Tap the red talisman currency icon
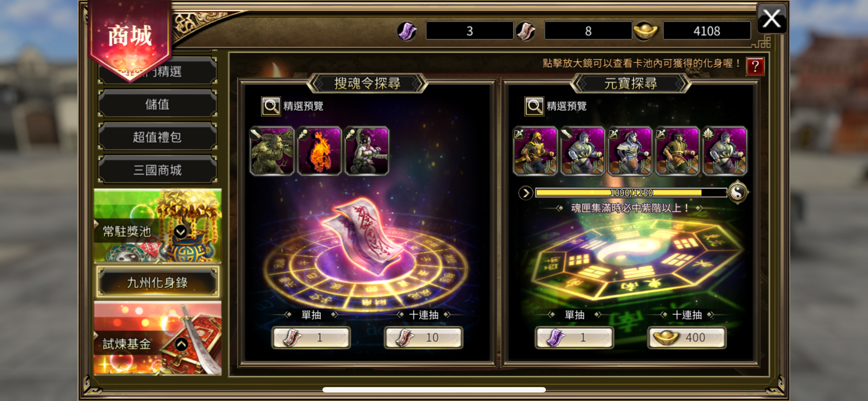The image size is (868, 401). [x=526, y=31]
